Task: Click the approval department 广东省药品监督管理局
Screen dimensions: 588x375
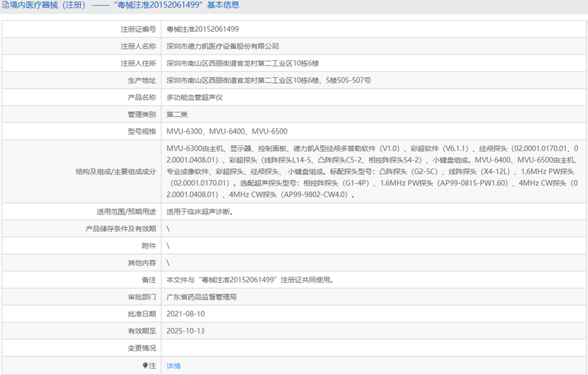Action: click(201, 297)
